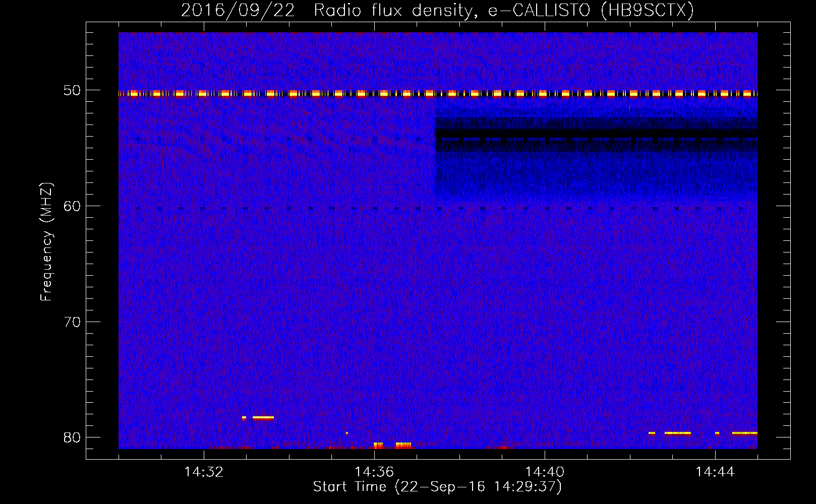Select the 14:40 time tick label

545,472
